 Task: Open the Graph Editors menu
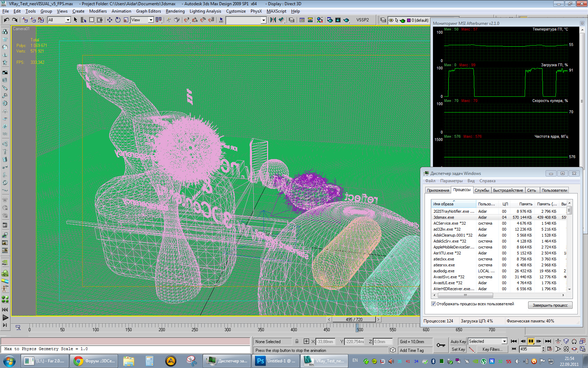[x=148, y=11]
